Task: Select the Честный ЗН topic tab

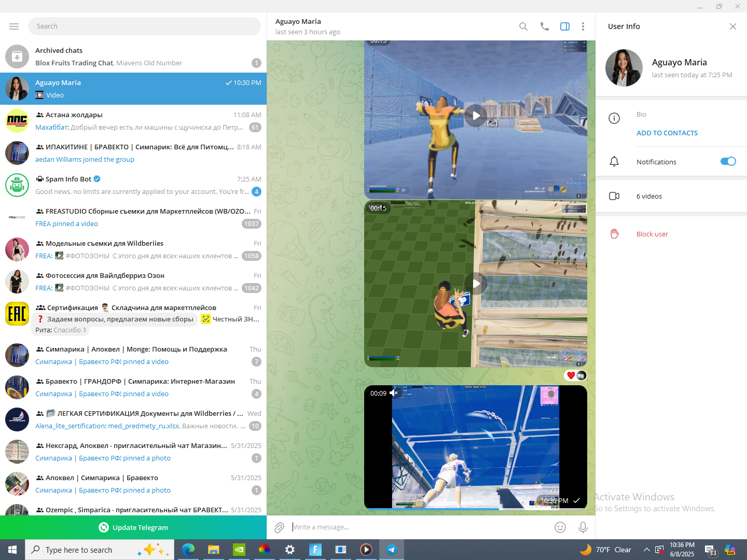Action: (230, 319)
